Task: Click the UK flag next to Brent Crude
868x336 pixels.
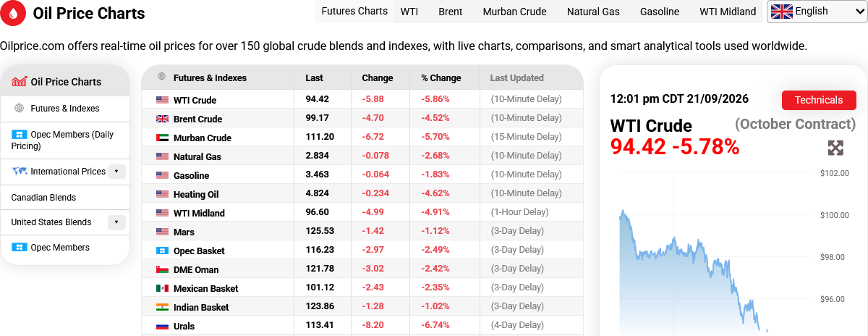Action: click(x=162, y=119)
